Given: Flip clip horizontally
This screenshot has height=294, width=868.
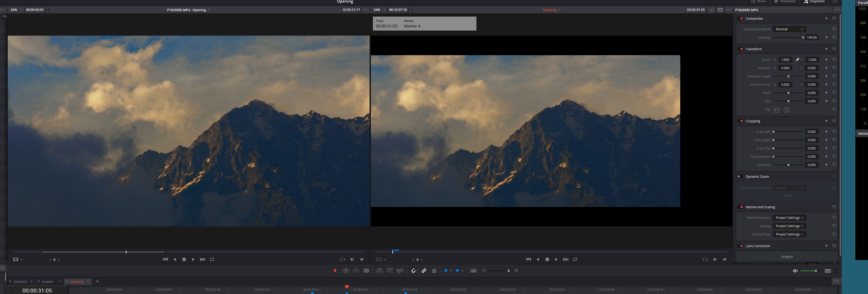Looking at the screenshot, I should coord(777,110).
